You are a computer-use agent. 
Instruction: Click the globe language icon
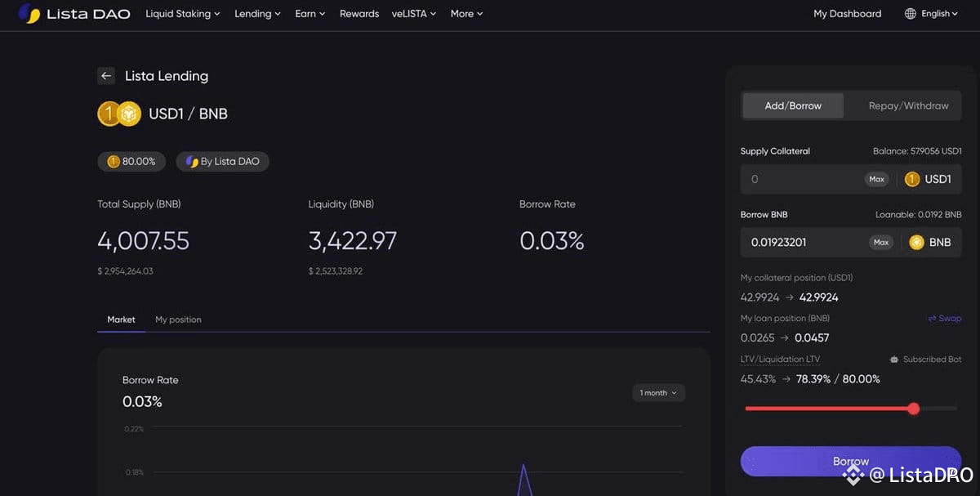(911, 14)
